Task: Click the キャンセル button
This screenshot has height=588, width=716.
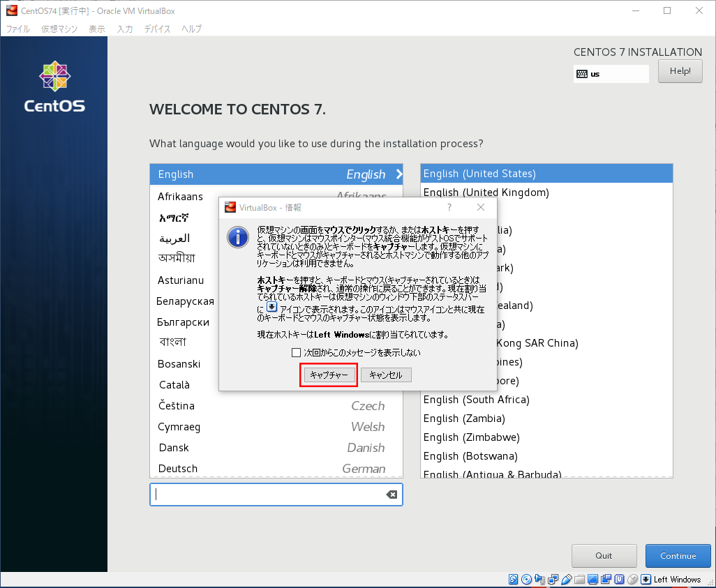Action: [x=386, y=375]
